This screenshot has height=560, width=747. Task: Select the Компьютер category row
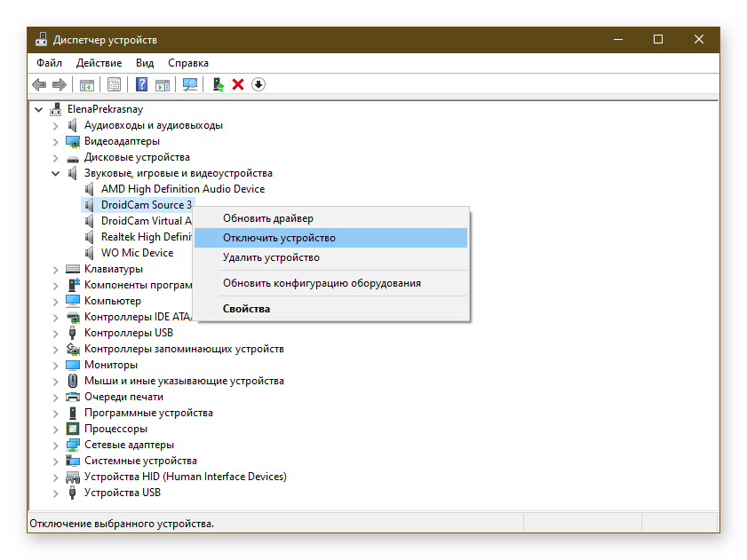click(x=113, y=301)
